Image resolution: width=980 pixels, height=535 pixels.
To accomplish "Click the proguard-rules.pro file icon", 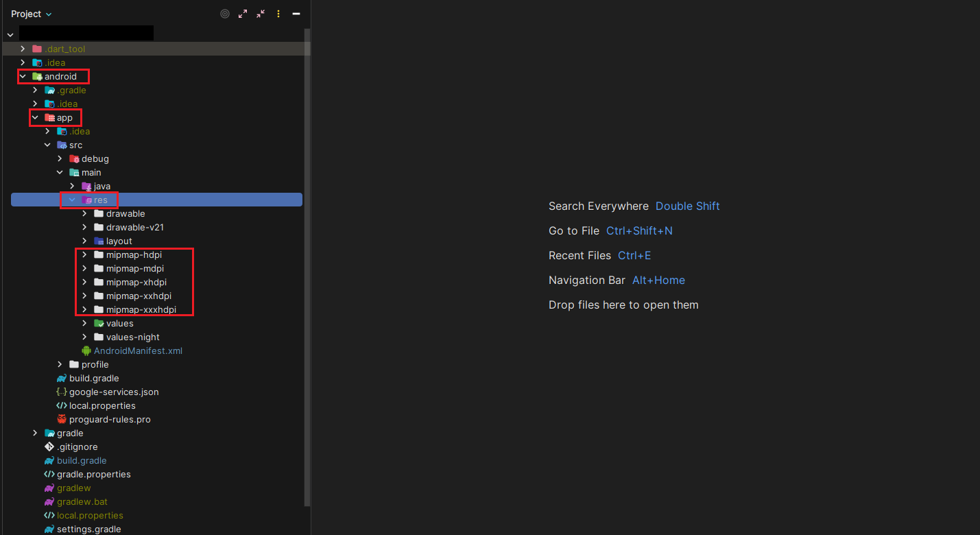I will point(62,419).
